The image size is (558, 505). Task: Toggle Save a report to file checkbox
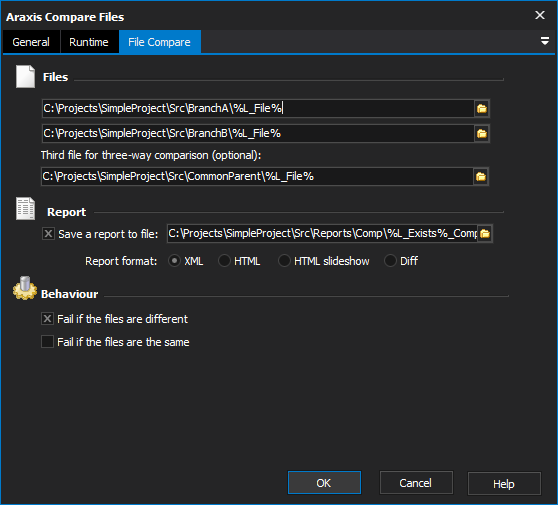click(48, 234)
